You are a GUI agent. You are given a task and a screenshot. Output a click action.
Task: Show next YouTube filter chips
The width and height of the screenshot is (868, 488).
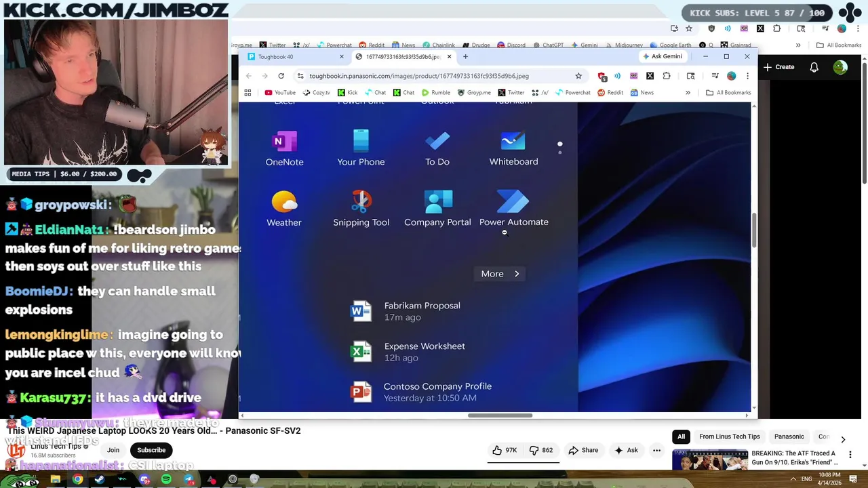pos(843,439)
